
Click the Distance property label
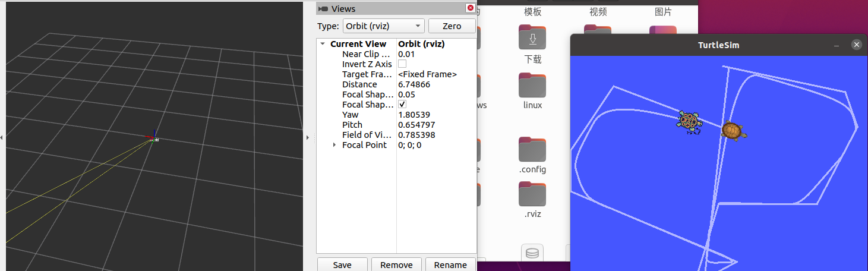(359, 84)
